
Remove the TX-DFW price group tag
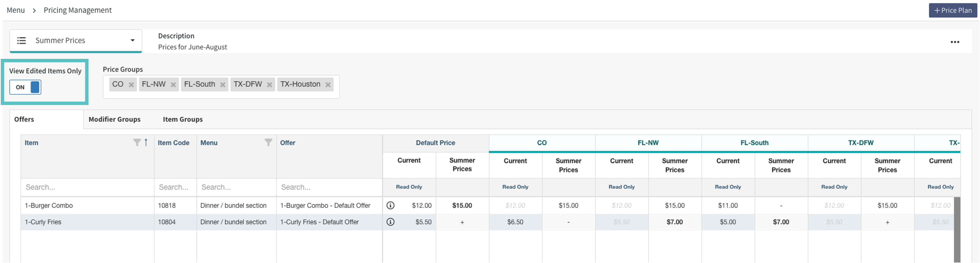[269, 85]
